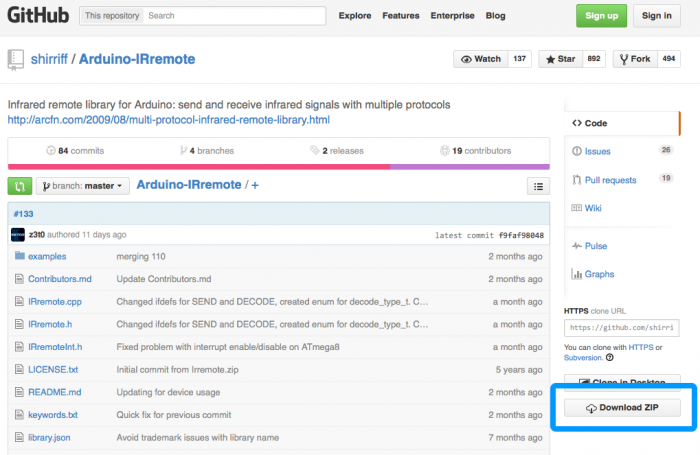Fork the repository

(x=635, y=59)
